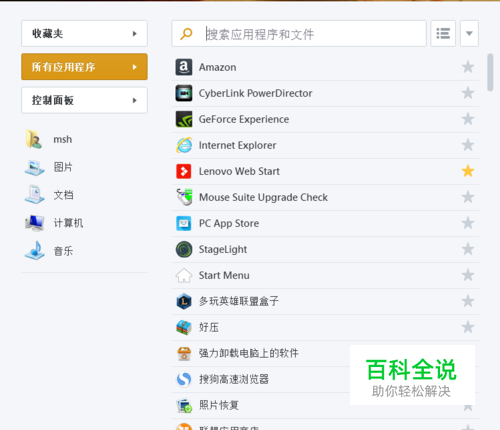The image size is (500, 430).
Task: Expand the 控制面板 control panel menu
Action: coord(84,100)
